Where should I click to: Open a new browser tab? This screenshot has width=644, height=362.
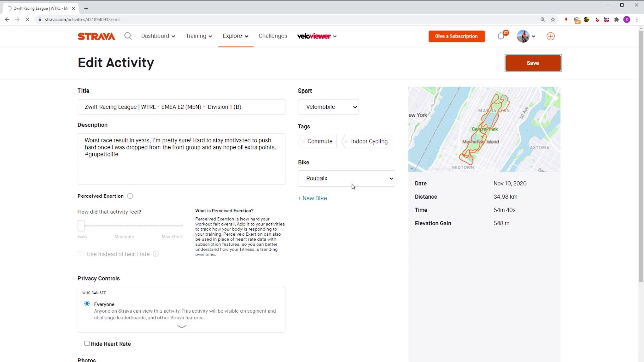pyautogui.click(x=86, y=8)
